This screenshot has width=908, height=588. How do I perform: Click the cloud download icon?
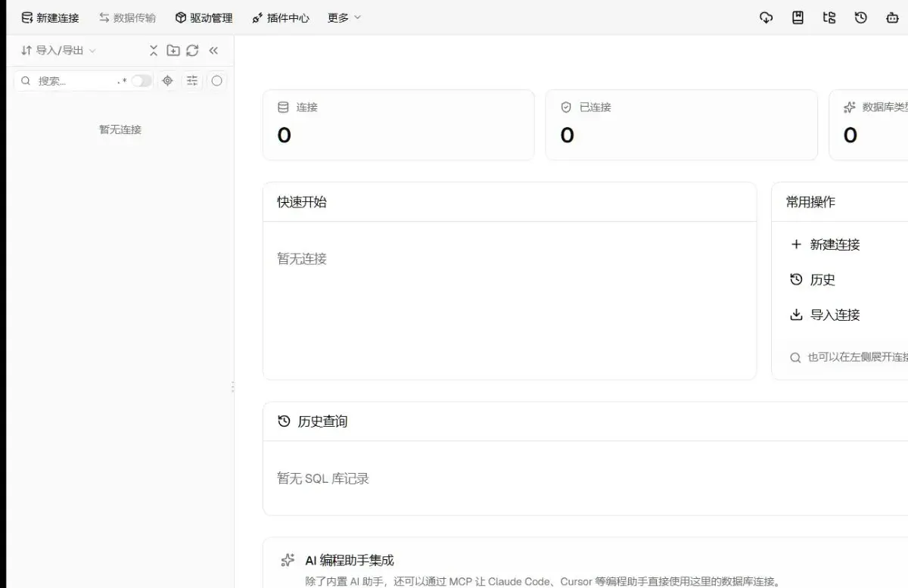(766, 17)
